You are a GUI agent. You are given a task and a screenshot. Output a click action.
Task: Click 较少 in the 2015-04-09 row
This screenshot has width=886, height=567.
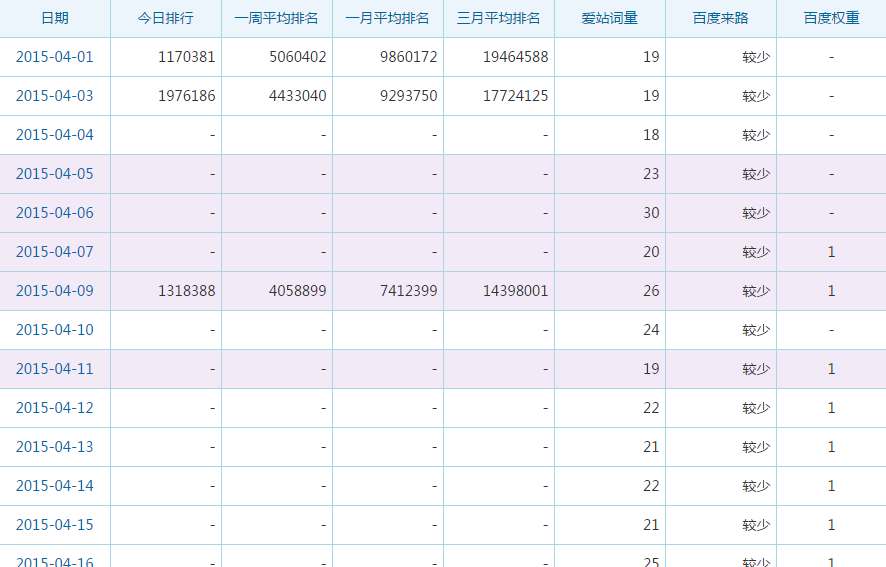pyautogui.click(x=756, y=291)
